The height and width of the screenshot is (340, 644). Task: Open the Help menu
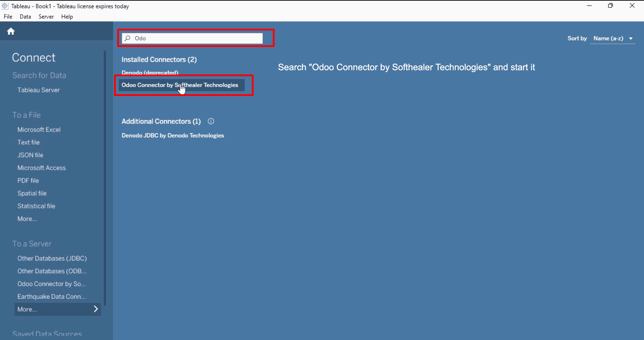[67, 17]
